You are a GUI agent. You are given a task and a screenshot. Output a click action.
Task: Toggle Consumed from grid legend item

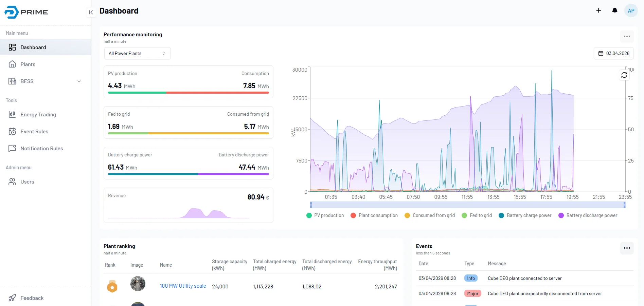coord(429,215)
